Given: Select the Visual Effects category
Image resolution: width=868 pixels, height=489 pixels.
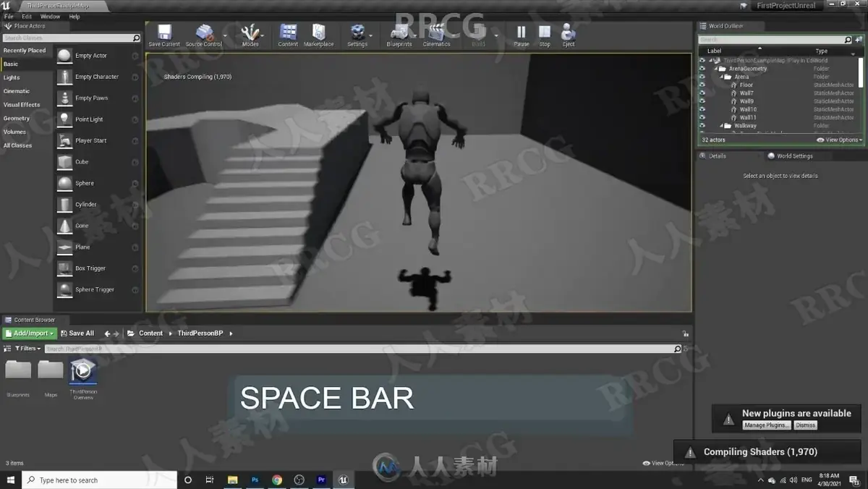Looking at the screenshot, I should [x=22, y=105].
